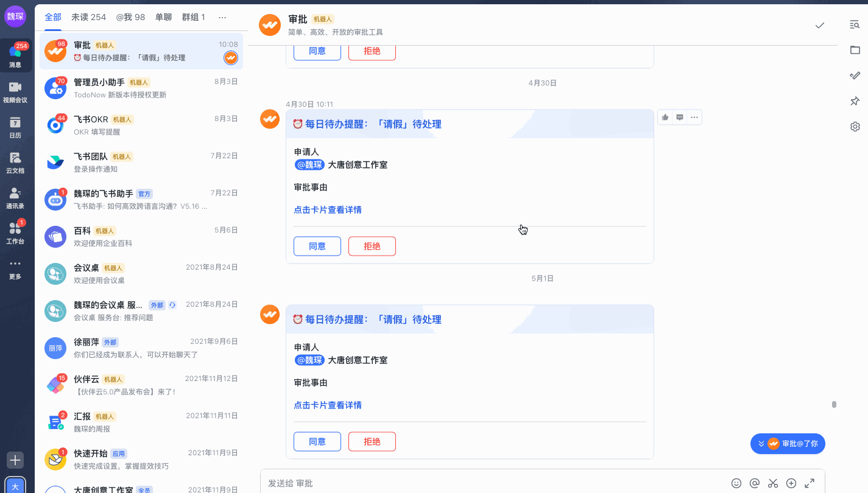Click the chat scrollbar thumb

[834, 404]
